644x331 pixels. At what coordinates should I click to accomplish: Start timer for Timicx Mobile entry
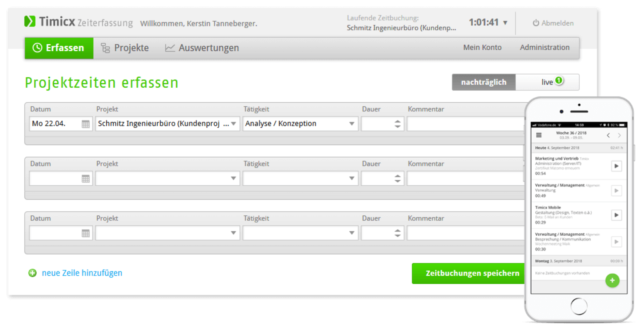click(x=616, y=215)
